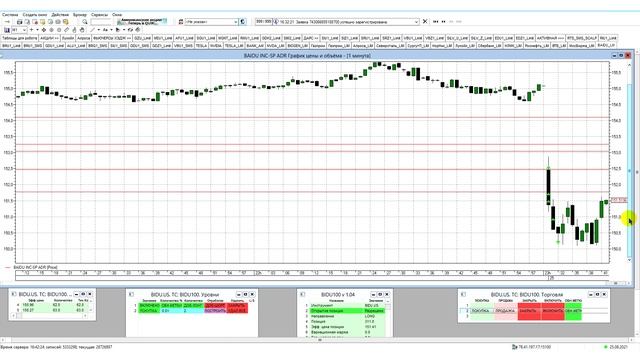
Task: Open the Система menu
Action: point(10,15)
